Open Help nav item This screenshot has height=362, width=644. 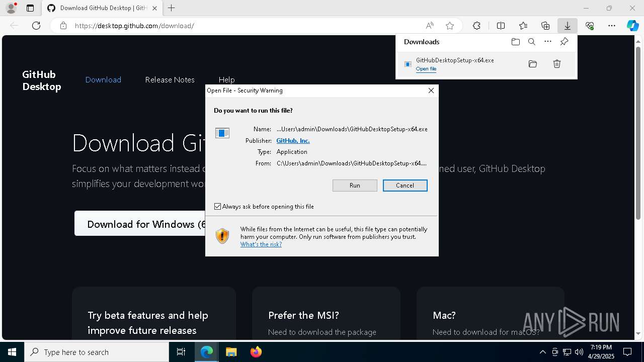226,79
